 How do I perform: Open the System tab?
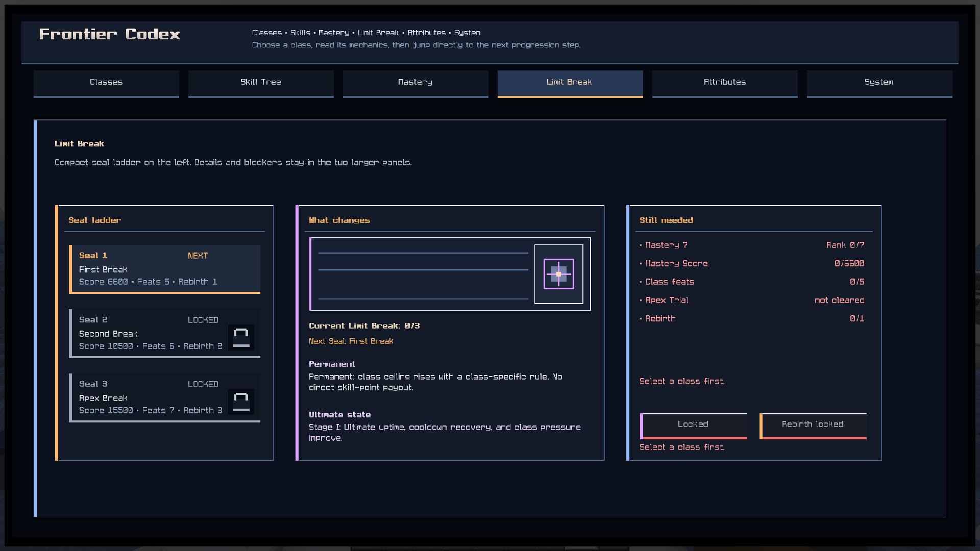click(879, 84)
